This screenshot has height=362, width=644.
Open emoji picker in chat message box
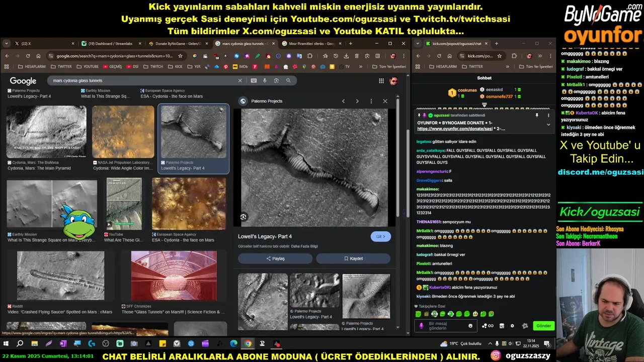(x=470, y=326)
